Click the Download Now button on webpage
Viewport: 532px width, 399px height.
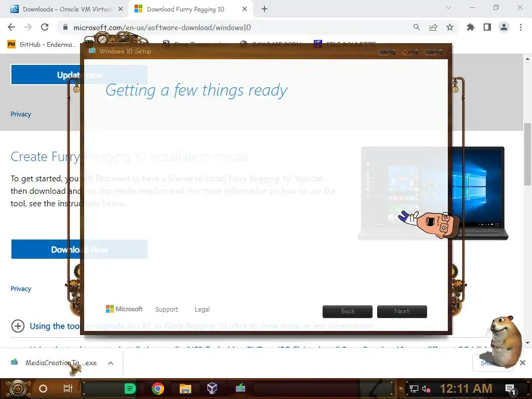[x=79, y=249]
